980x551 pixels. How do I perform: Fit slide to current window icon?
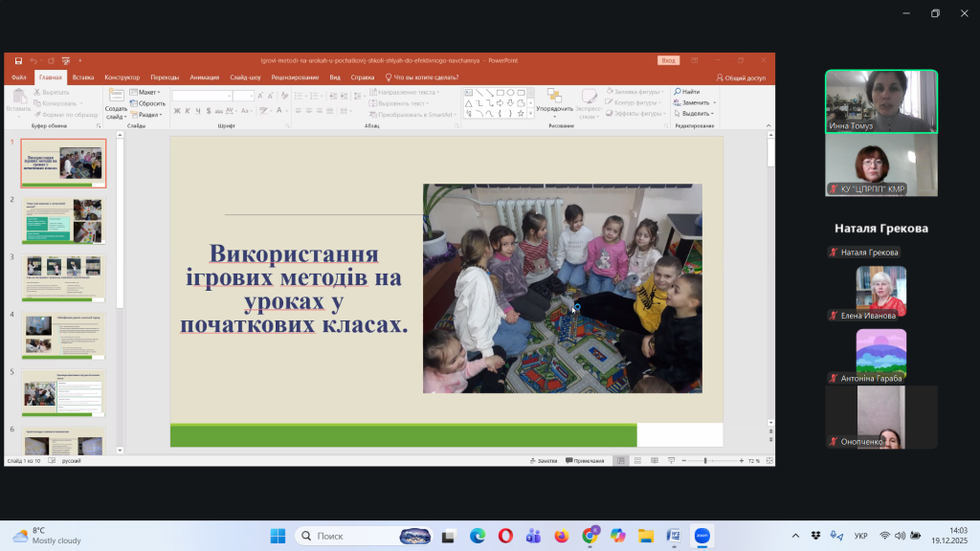tap(768, 460)
